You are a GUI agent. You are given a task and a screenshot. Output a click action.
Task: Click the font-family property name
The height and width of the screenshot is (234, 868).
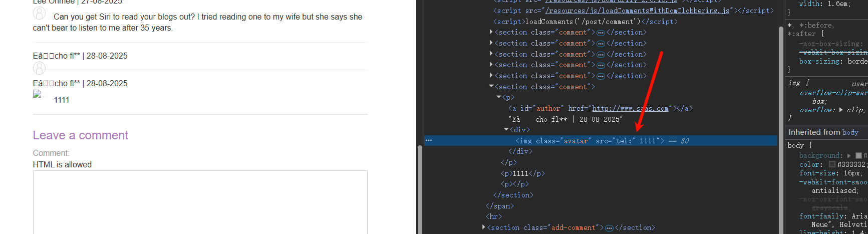[821, 216]
